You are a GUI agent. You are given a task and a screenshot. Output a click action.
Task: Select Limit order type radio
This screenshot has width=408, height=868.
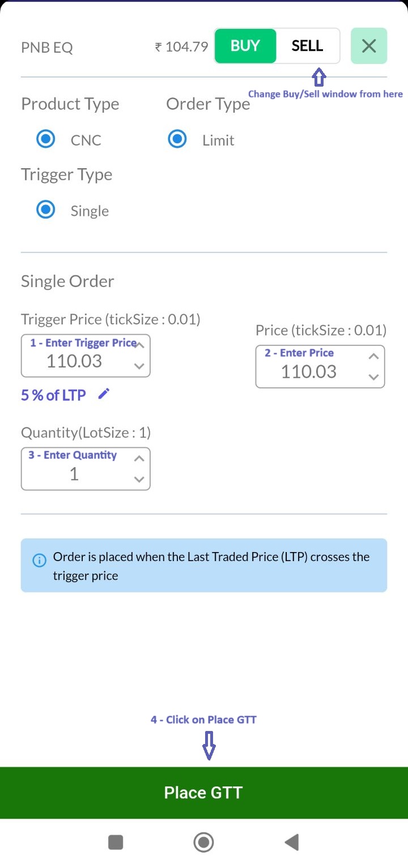(177, 139)
